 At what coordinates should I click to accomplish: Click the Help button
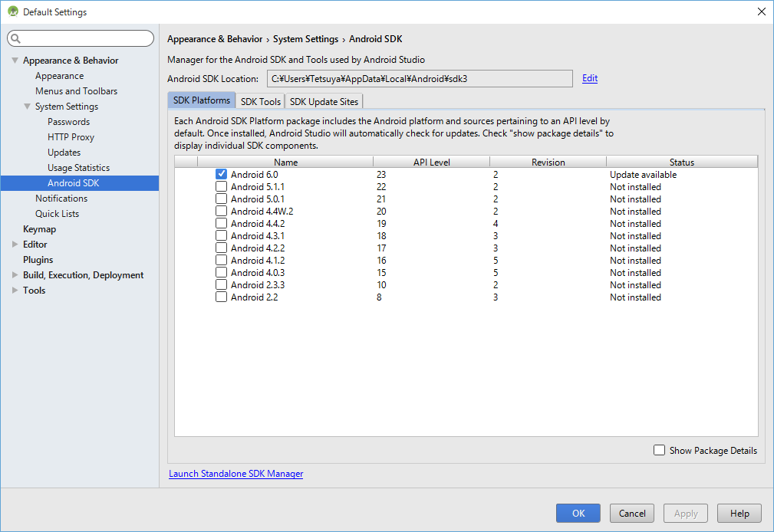tap(739, 514)
